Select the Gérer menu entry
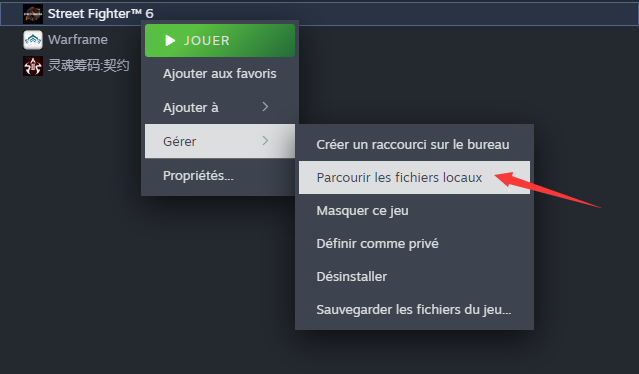 pos(220,141)
